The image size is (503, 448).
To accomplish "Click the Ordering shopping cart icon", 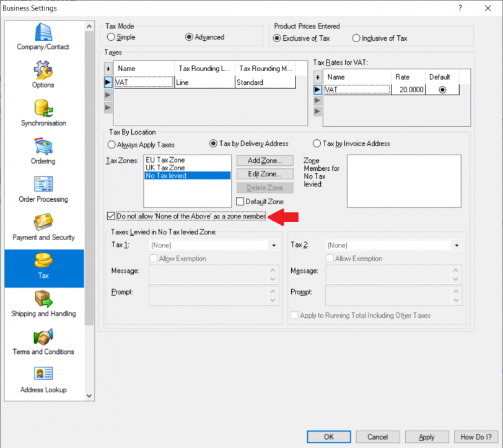I will pyautogui.click(x=43, y=146).
